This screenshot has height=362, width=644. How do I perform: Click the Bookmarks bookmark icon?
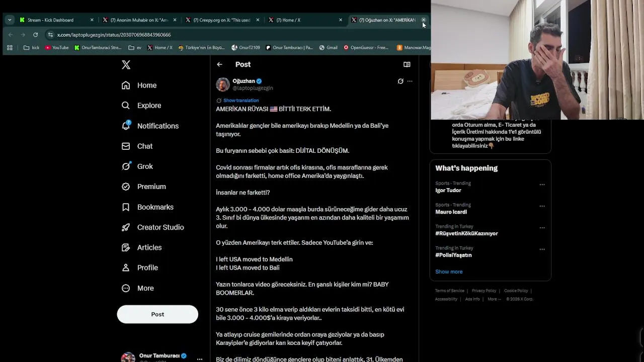(126, 207)
